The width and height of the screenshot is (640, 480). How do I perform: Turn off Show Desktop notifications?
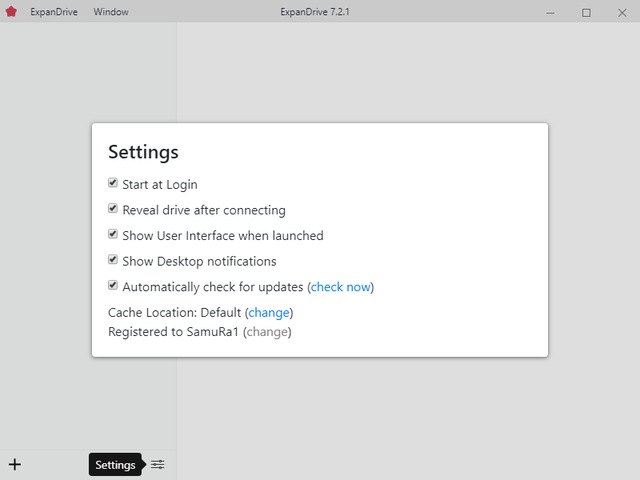point(113,261)
